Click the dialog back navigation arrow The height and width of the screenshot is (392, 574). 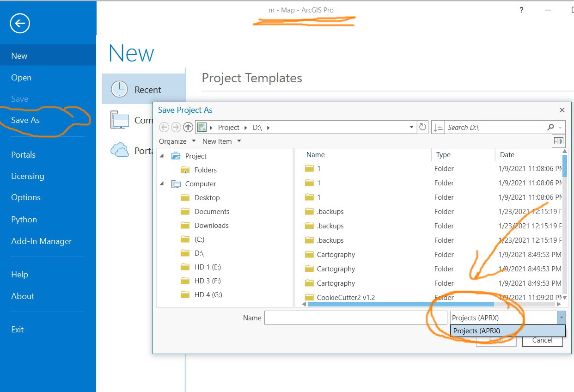click(164, 127)
